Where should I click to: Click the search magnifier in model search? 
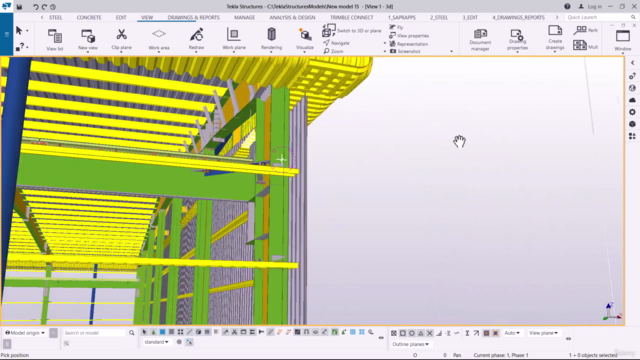pyautogui.click(x=131, y=333)
